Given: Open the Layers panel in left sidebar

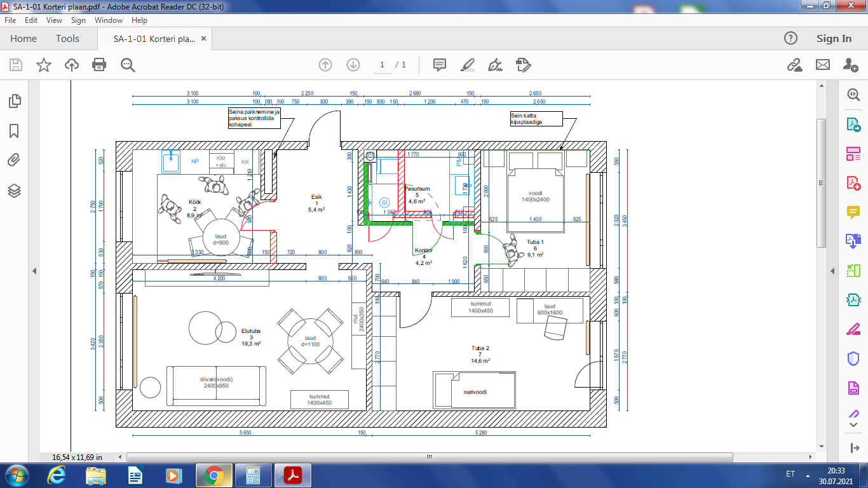Looking at the screenshot, I should [x=14, y=191].
